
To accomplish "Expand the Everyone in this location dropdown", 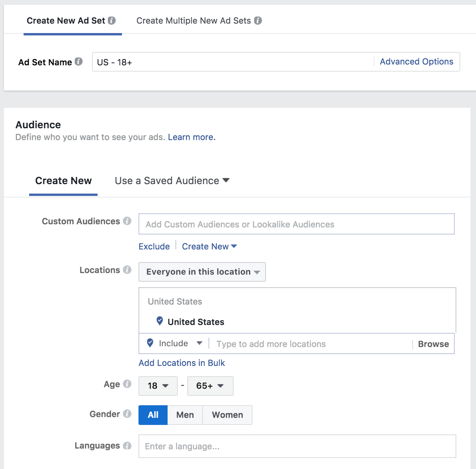I will [x=202, y=272].
